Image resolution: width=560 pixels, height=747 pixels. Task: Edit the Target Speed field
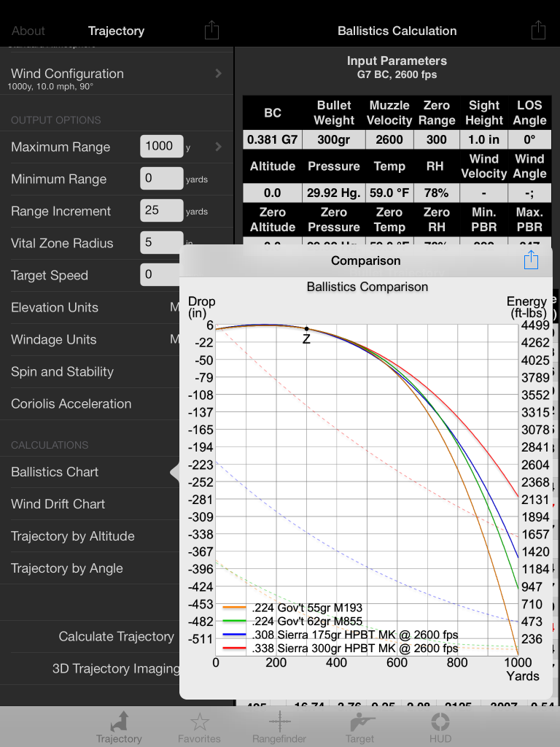pyautogui.click(x=160, y=275)
